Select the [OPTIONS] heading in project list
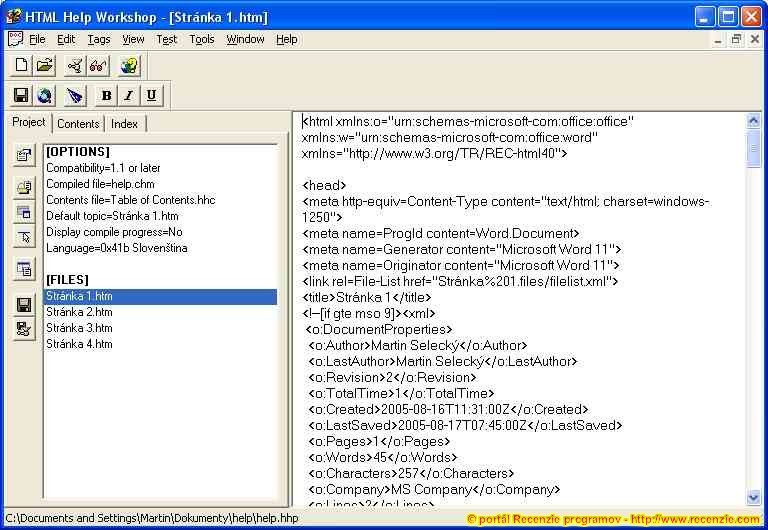 [78, 152]
